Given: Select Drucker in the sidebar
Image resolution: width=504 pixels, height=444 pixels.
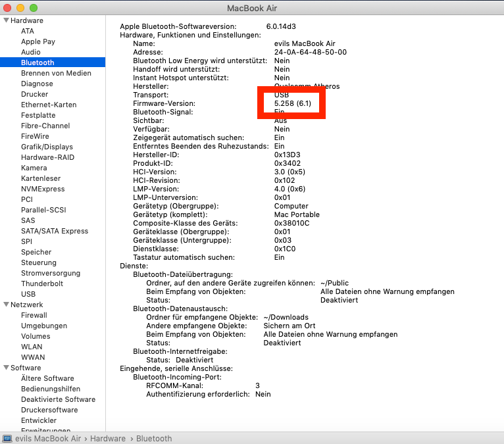Looking at the screenshot, I should pyautogui.click(x=35, y=94).
